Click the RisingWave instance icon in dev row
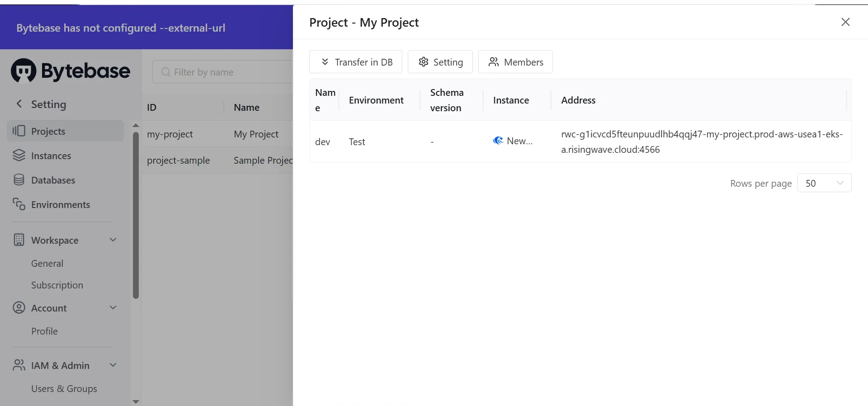Viewport: 868px width, 406px height. coord(498,141)
